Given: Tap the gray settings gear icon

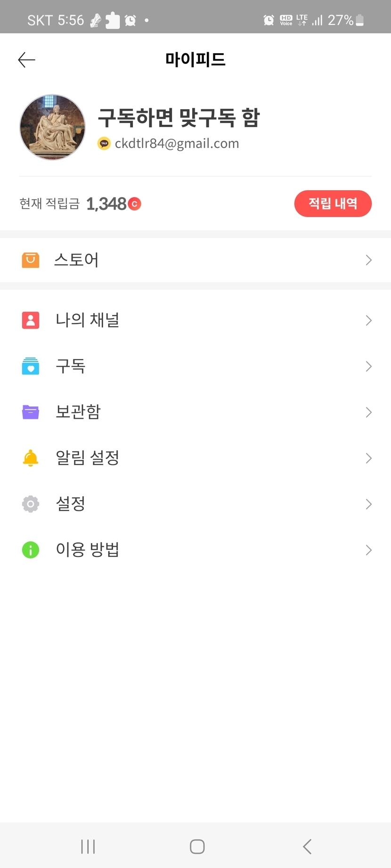Looking at the screenshot, I should tap(31, 504).
